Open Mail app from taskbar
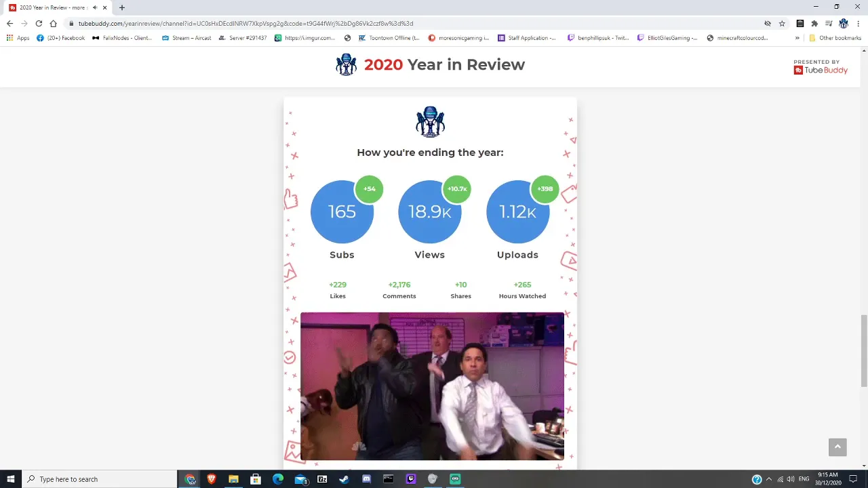This screenshot has width=868, height=488. pos(300,479)
